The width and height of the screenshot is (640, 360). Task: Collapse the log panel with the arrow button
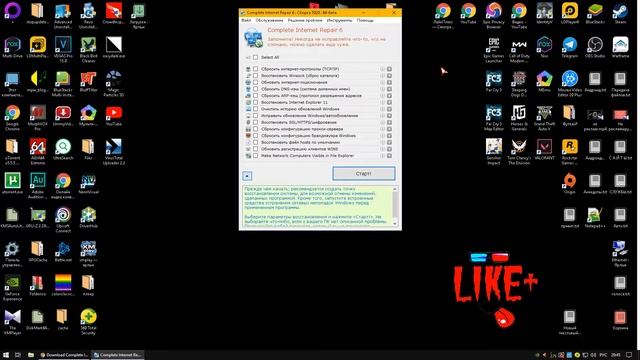(247, 176)
